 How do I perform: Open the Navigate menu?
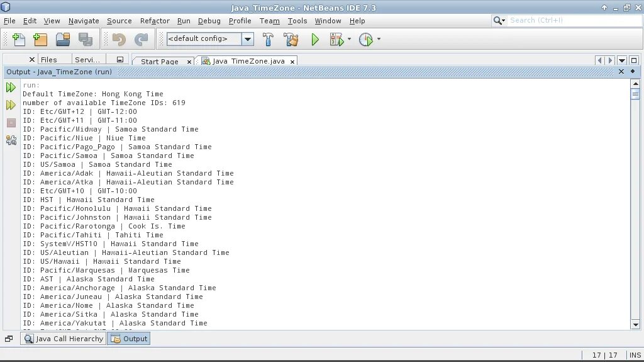[x=84, y=21]
